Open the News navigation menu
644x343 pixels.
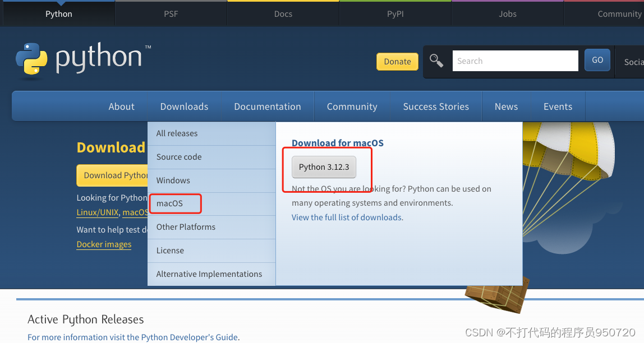pyautogui.click(x=506, y=106)
